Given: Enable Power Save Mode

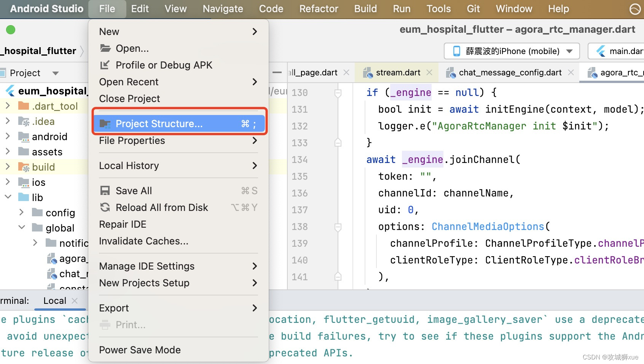Looking at the screenshot, I should [139, 350].
